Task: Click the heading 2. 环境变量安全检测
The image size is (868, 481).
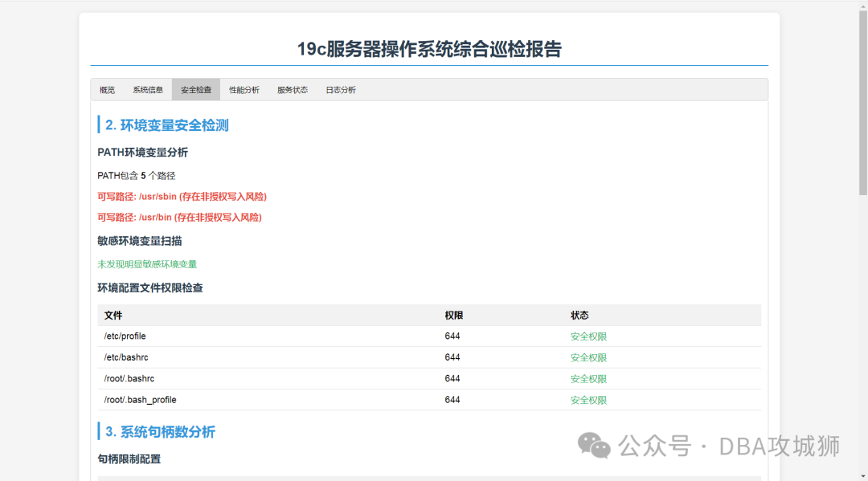Action: pos(166,125)
